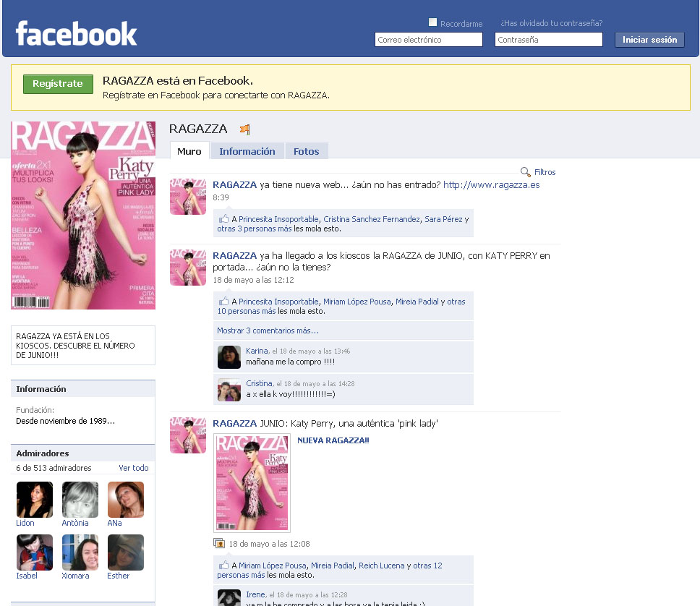Open the Filtros link
The image size is (700, 606).
pyautogui.click(x=545, y=172)
